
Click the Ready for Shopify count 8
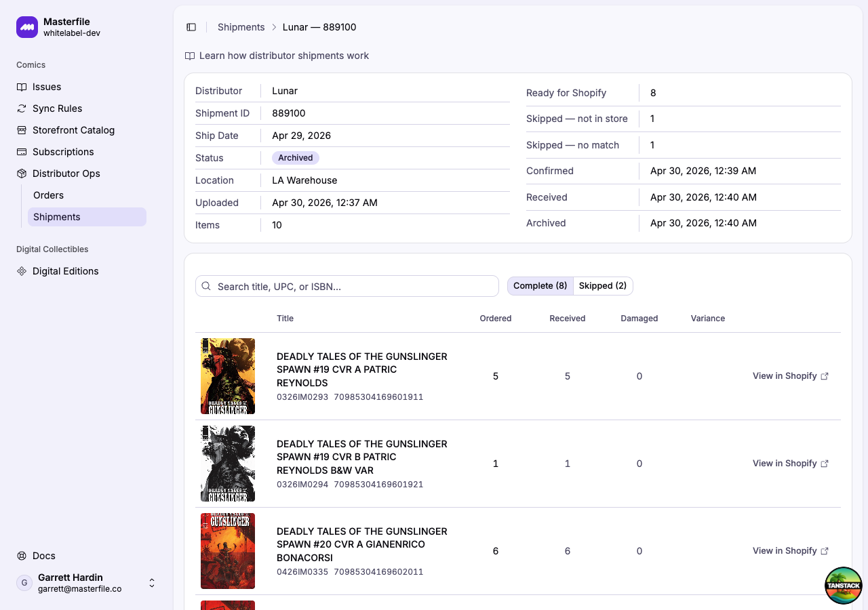click(x=653, y=93)
